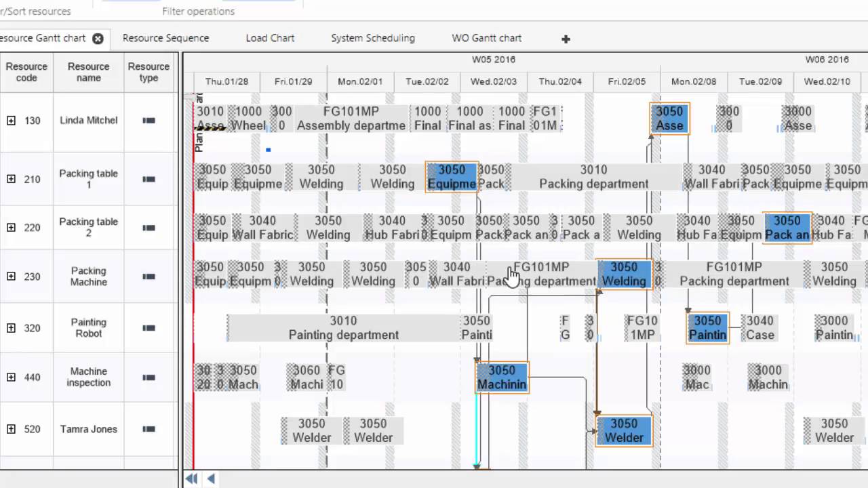Click the Filter operations label
Image resolution: width=868 pixels, height=488 pixels.
point(198,12)
